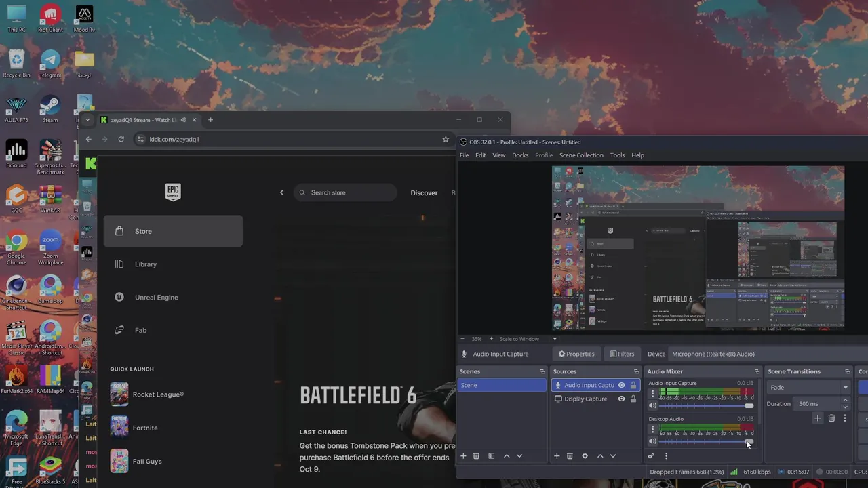The image size is (868, 488).
Task: Move source down arrow in Sources panel
Action: pyautogui.click(x=613, y=456)
